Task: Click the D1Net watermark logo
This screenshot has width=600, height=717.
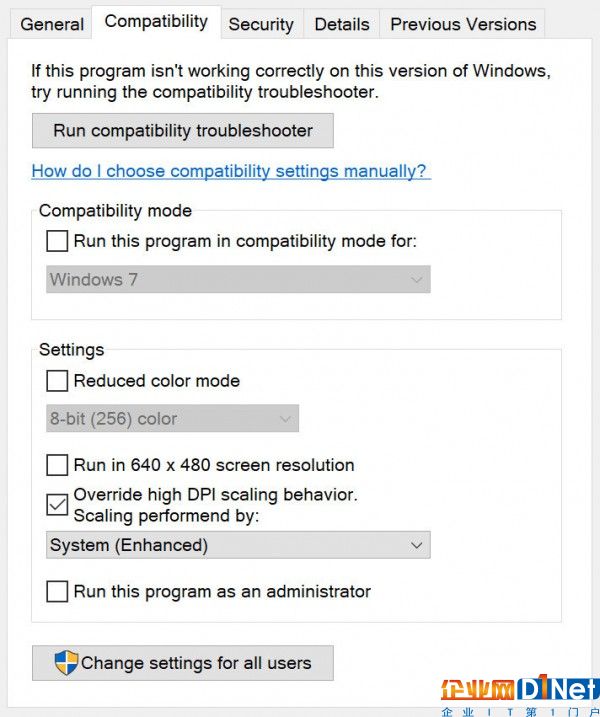Action: [520, 693]
